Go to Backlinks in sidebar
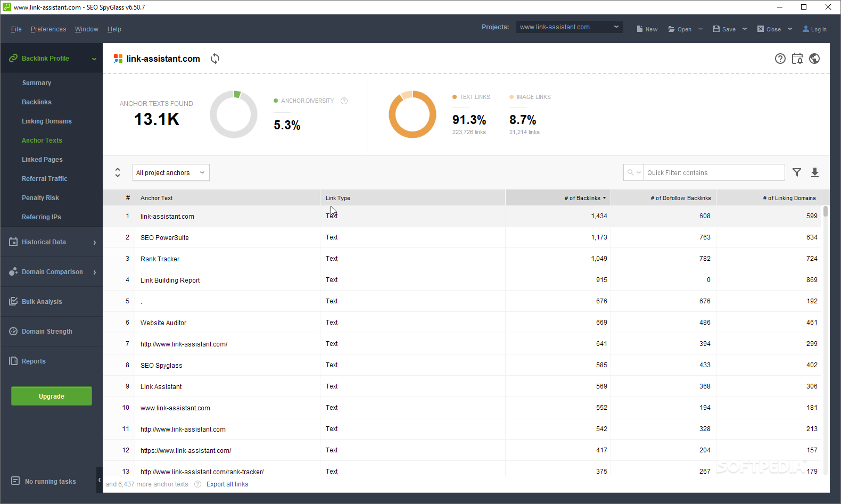 coord(37,102)
